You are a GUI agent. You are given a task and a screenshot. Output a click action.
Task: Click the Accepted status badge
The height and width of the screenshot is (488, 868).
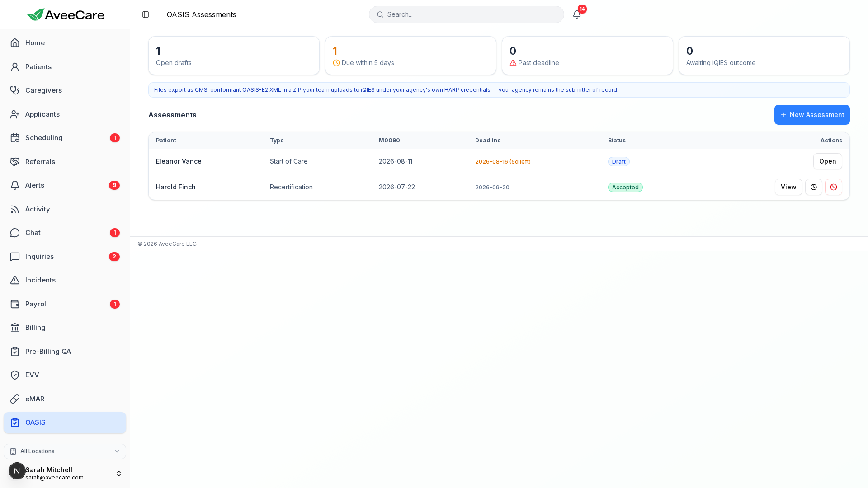click(625, 188)
